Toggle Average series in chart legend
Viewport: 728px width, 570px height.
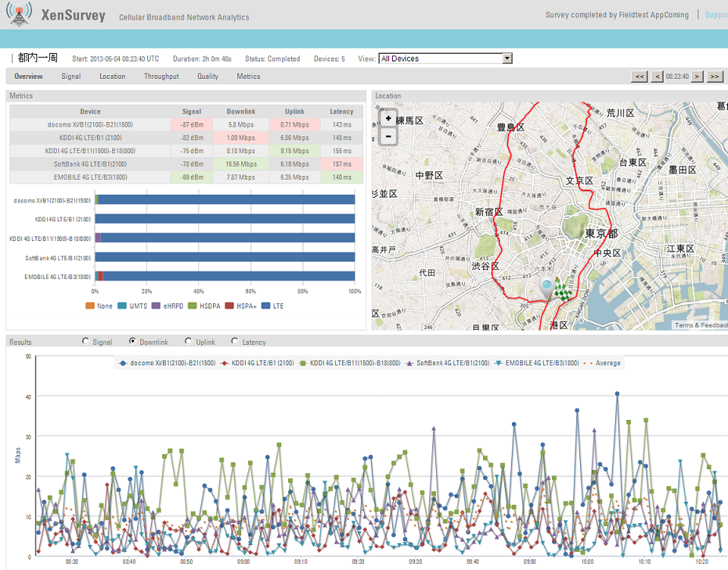tap(602, 363)
